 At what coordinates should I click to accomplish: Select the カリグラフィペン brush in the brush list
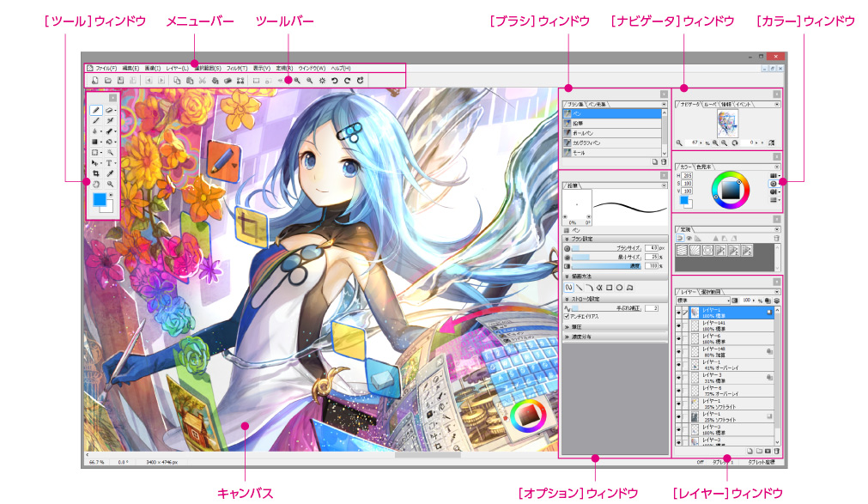pos(611,143)
